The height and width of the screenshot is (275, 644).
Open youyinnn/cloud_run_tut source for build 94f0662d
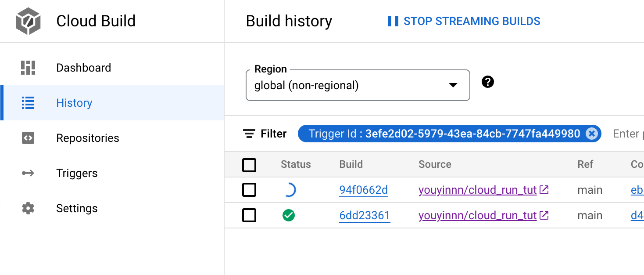pyautogui.click(x=478, y=190)
